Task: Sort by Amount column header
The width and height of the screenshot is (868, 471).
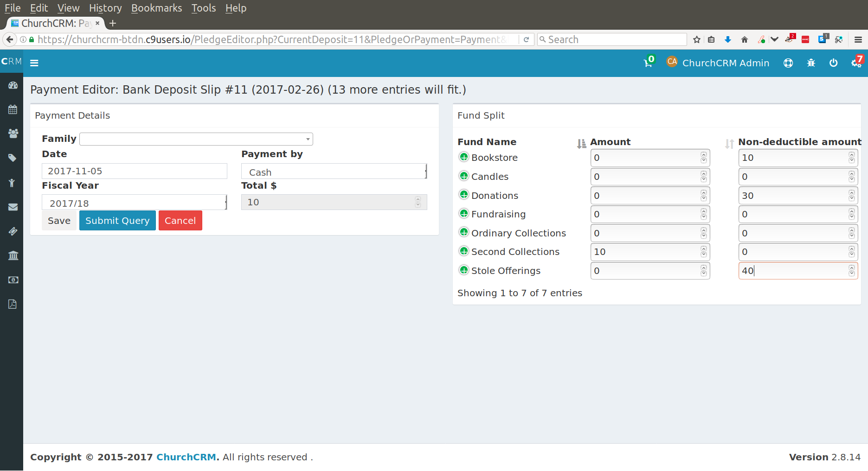Action: pyautogui.click(x=610, y=142)
